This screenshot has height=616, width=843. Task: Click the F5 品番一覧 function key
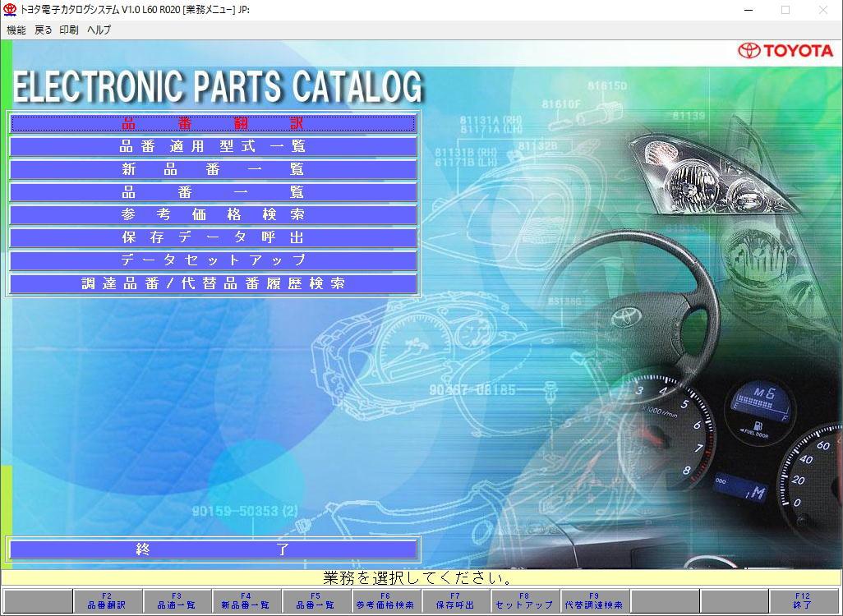316,601
